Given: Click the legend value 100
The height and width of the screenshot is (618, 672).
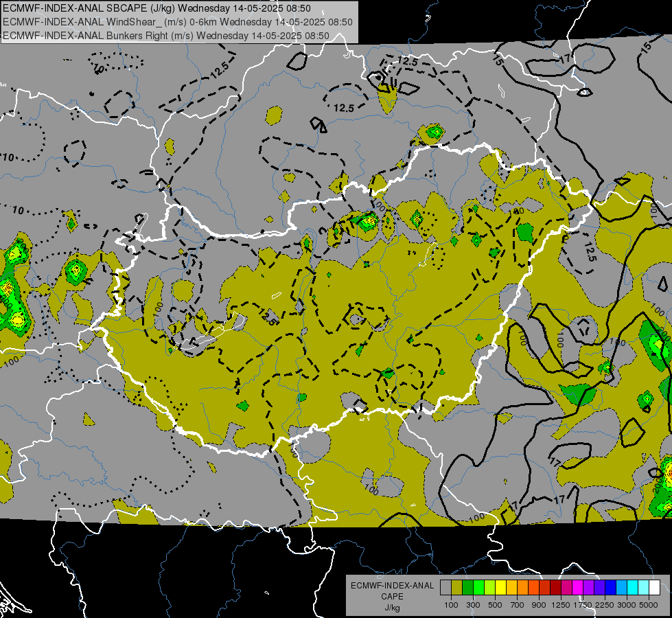Looking at the screenshot, I should 451,605.
